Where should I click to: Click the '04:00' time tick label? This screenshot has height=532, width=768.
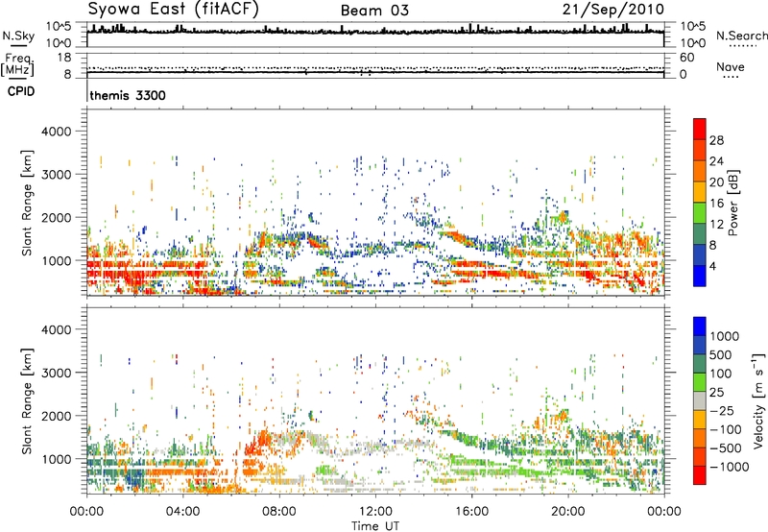coord(182,512)
